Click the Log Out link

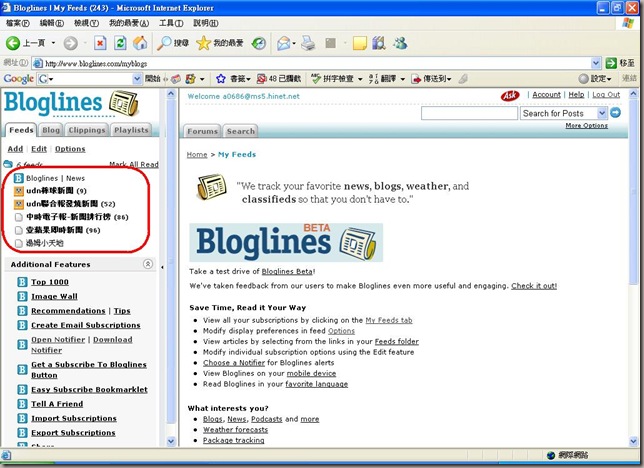point(606,95)
